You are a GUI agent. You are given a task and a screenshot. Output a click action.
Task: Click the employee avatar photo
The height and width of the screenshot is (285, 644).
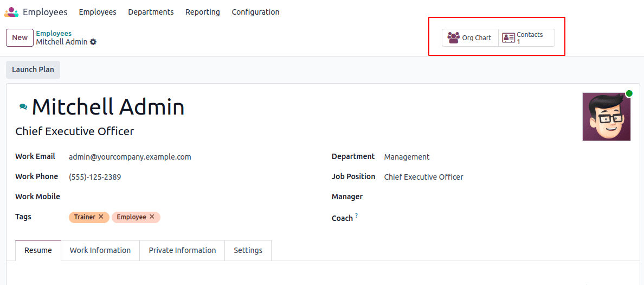coord(606,117)
